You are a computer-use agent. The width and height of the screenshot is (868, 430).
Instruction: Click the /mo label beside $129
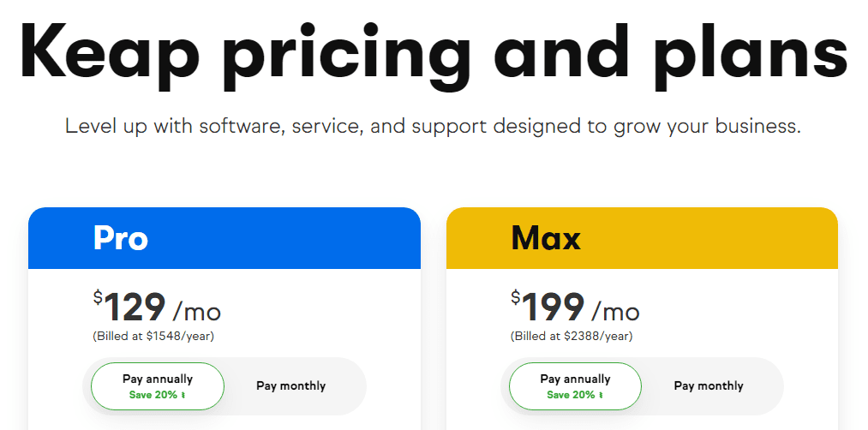coord(196,311)
